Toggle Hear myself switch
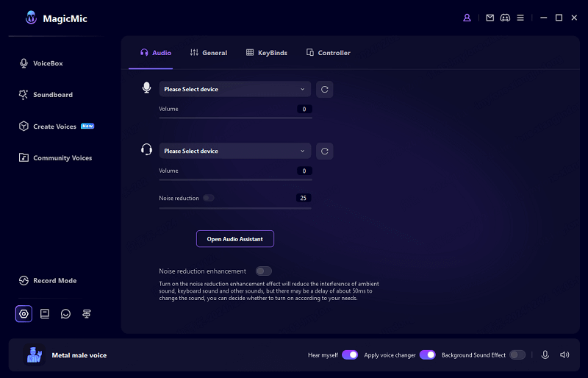The height and width of the screenshot is (378, 588). coord(350,354)
